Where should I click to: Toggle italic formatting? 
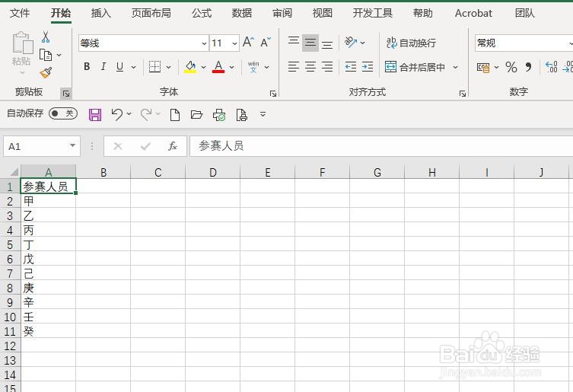pos(103,66)
